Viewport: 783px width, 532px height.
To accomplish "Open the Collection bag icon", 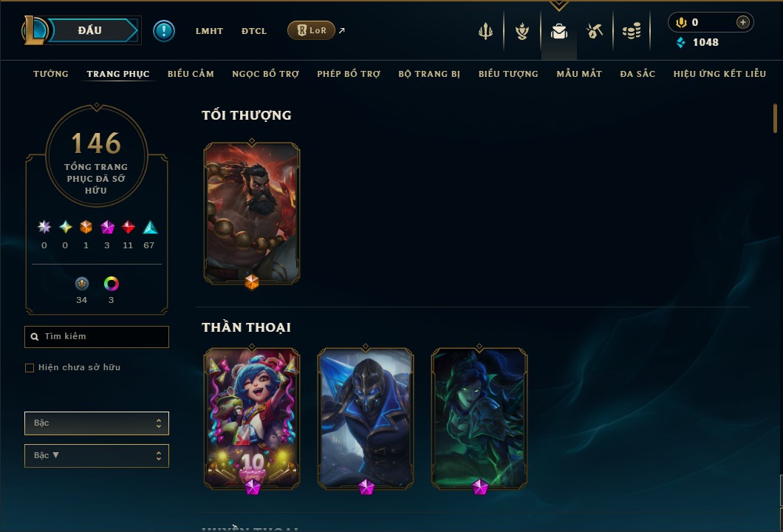I will pos(558,32).
